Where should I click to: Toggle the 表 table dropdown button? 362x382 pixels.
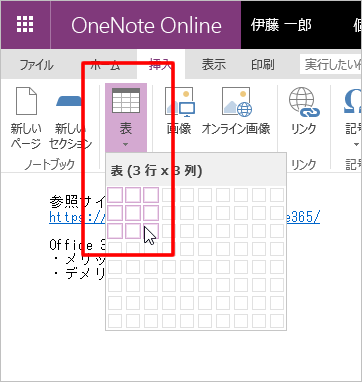pyautogui.click(x=126, y=118)
